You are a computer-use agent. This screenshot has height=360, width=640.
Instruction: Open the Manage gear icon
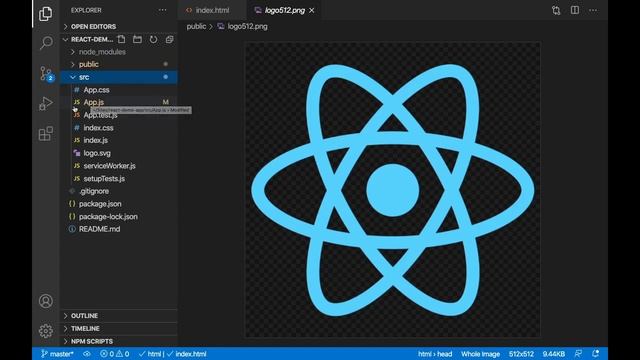click(46, 331)
